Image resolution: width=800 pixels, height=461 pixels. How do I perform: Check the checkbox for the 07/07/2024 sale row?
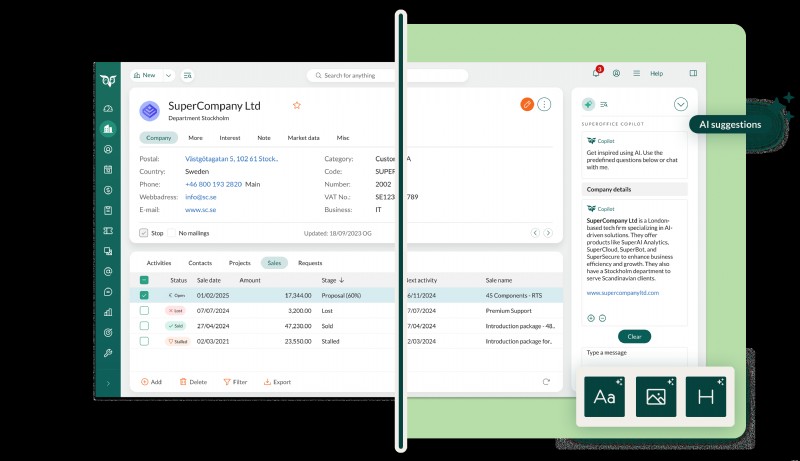point(144,311)
